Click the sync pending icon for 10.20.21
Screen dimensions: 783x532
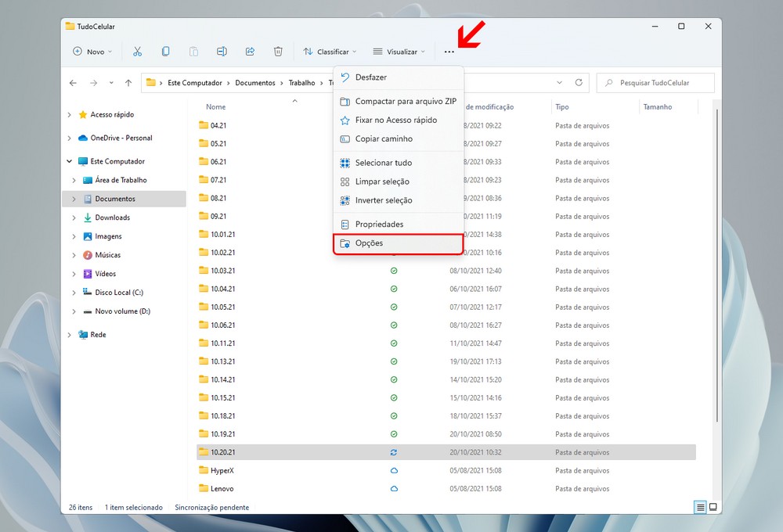pos(394,452)
